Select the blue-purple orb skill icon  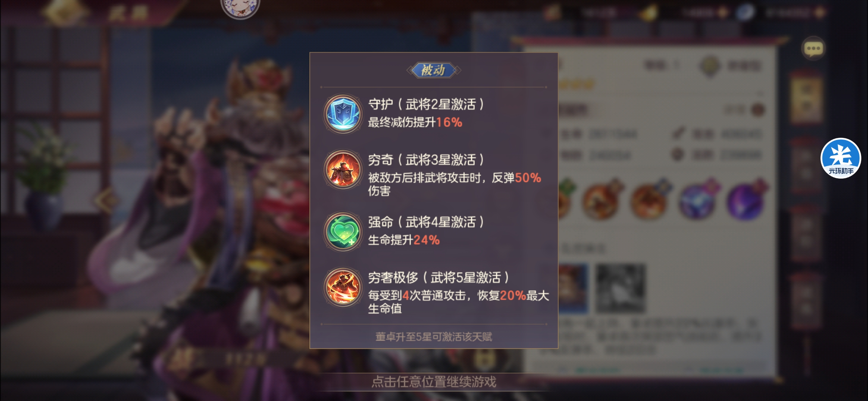(698, 200)
